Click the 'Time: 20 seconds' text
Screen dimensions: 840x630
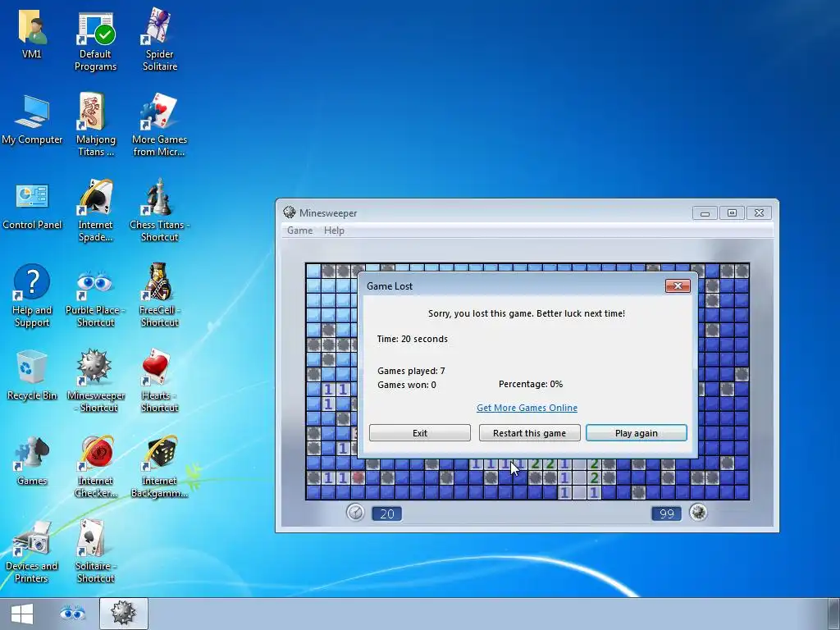click(412, 339)
